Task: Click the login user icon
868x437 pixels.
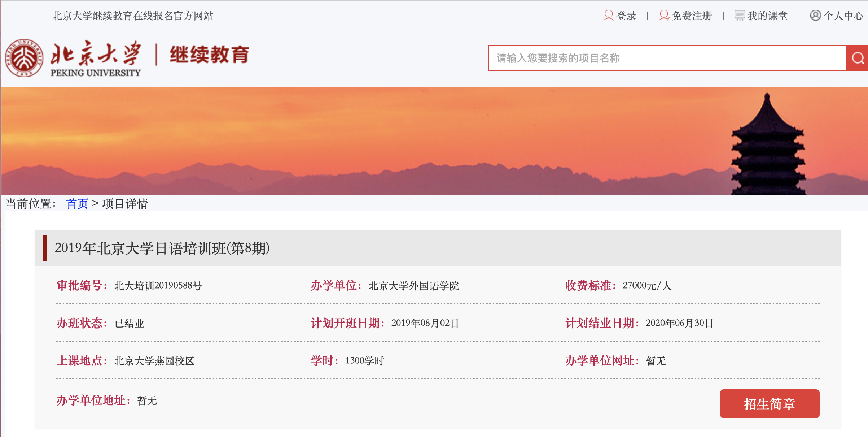Action: coord(608,16)
